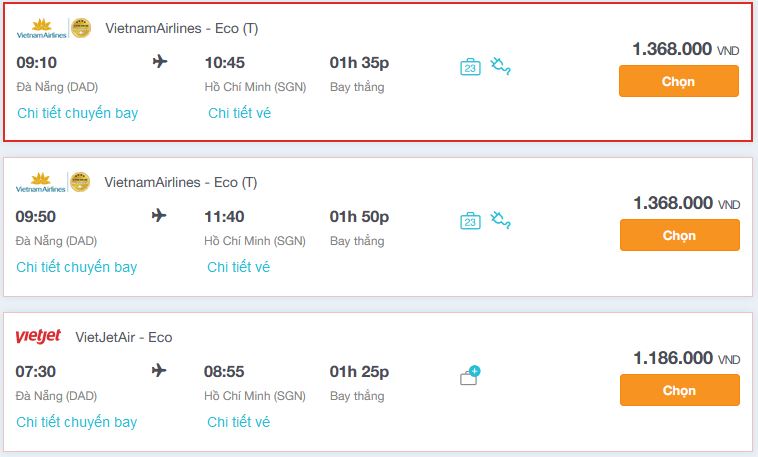
Task: Click the add-baggage icon on VietJetAir flight
Action: (470, 375)
